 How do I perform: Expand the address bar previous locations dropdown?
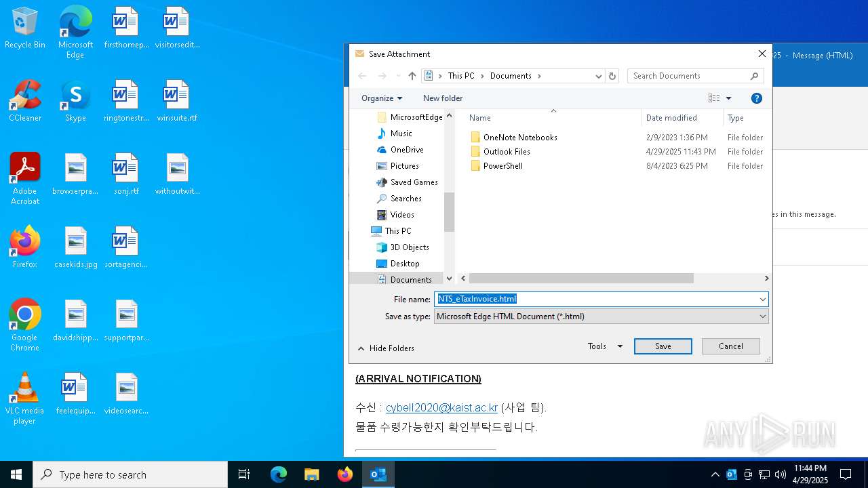pyautogui.click(x=599, y=76)
